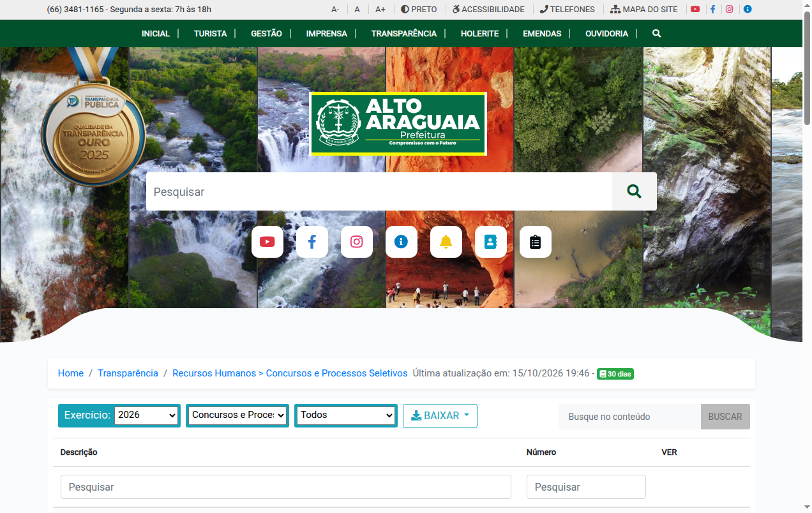Sort by Número column header

pos(541,452)
